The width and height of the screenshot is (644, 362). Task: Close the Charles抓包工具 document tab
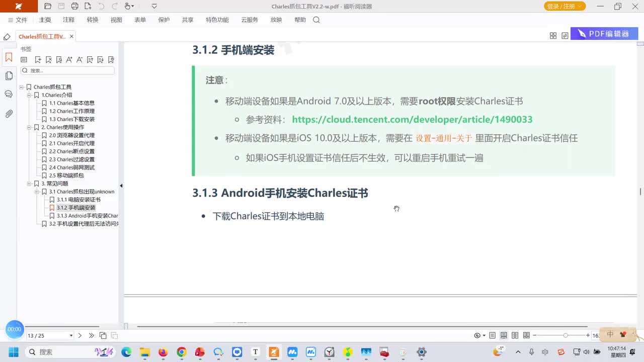point(71,36)
